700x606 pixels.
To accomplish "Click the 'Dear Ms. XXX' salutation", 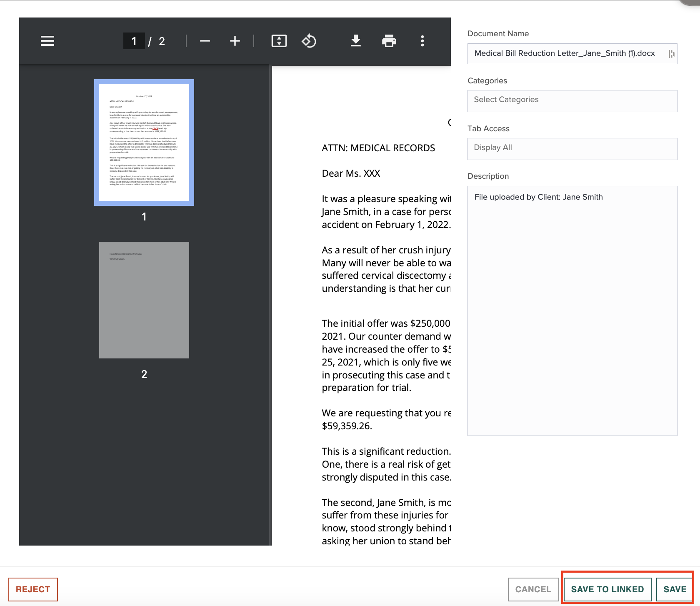I will click(x=351, y=173).
